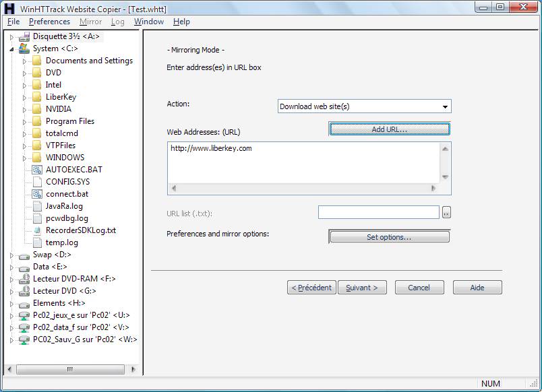Click the URL box scroll up arrow
The height and width of the screenshot is (392, 542).
pos(445,149)
